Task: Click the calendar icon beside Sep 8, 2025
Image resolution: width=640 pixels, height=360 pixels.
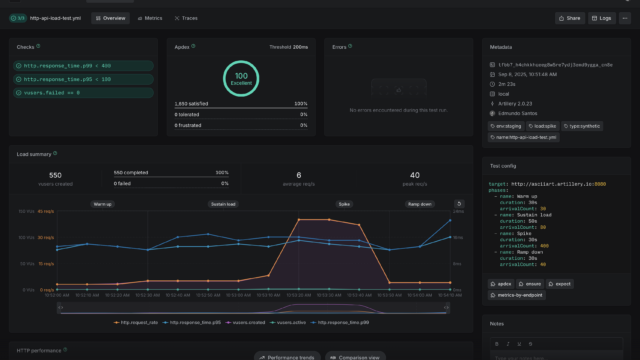Action: point(492,75)
